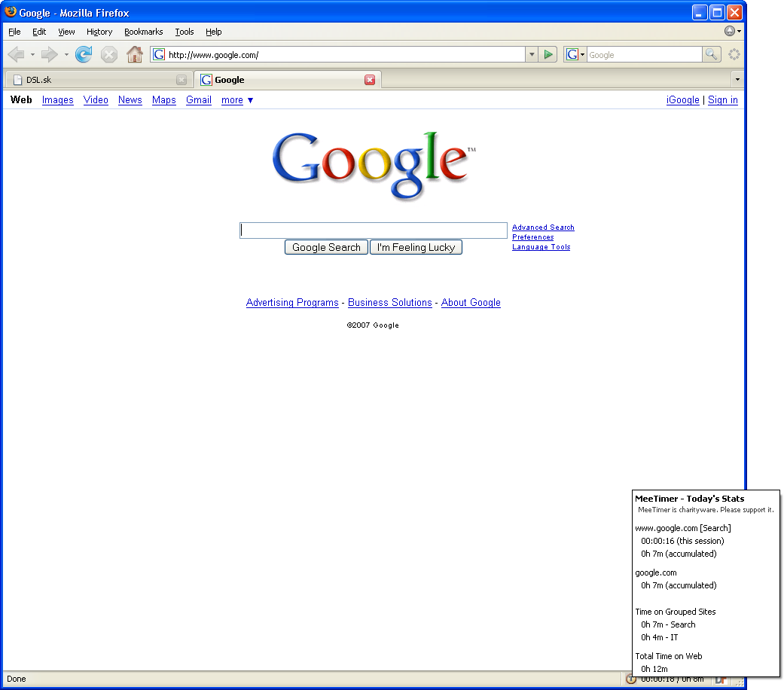The height and width of the screenshot is (690, 784).
Task: Open the Language Tools link
Action: click(x=541, y=247)
